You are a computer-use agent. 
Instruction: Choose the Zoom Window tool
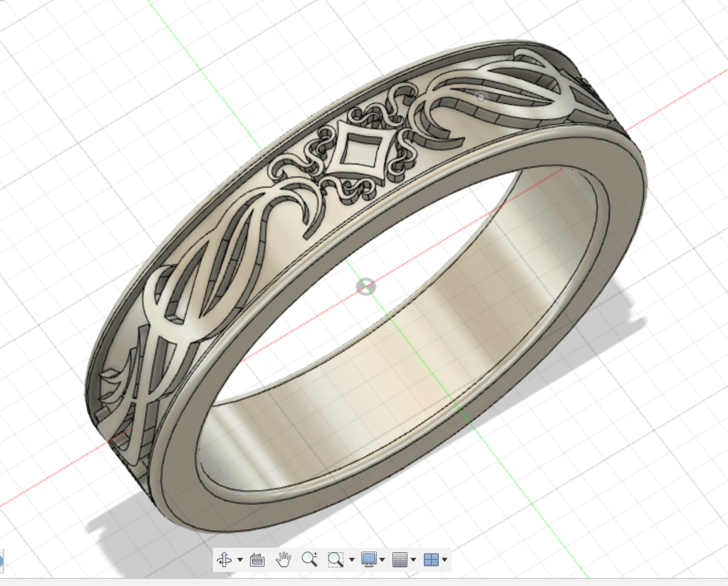click(335, 560)
